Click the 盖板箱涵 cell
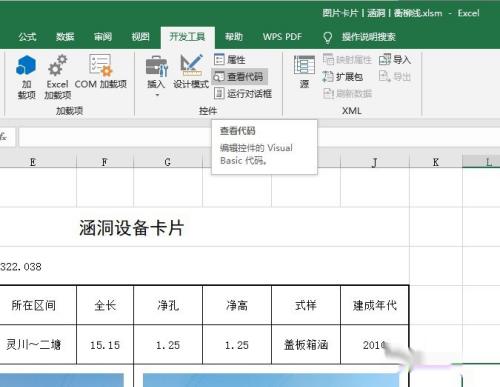 (306, 344)
